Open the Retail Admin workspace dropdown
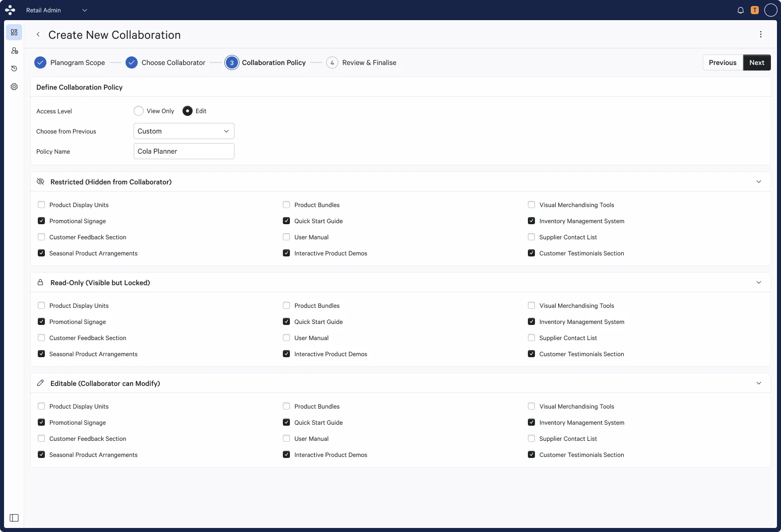Screen dimensions: 781x532 point(56,10)
